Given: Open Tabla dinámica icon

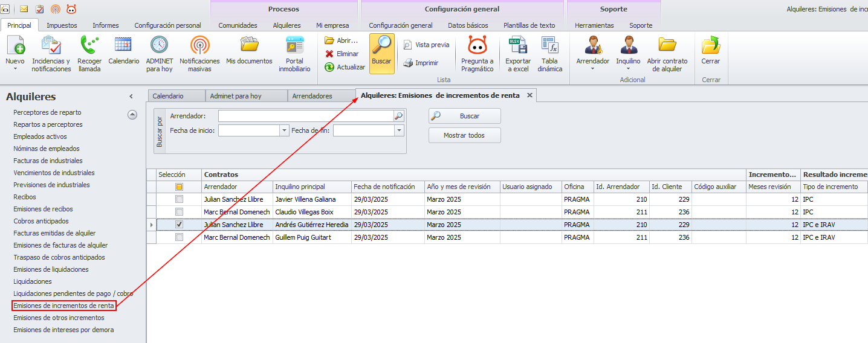Looking at the screenshot, I should pos(549,46).
